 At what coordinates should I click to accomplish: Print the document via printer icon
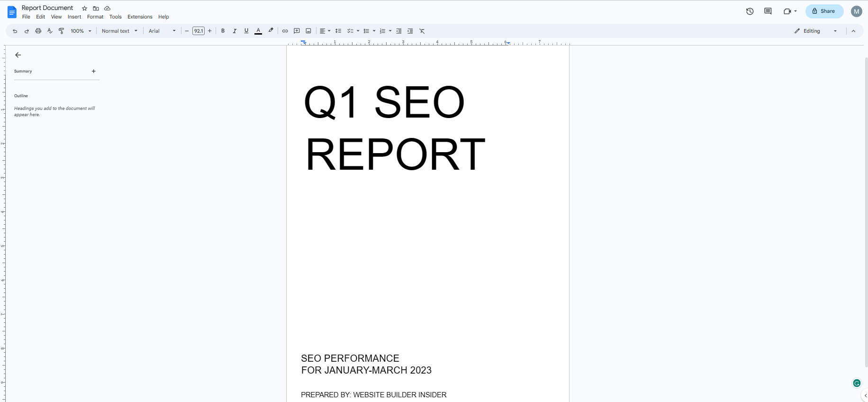pyautogui.click(x=38, y=31)
